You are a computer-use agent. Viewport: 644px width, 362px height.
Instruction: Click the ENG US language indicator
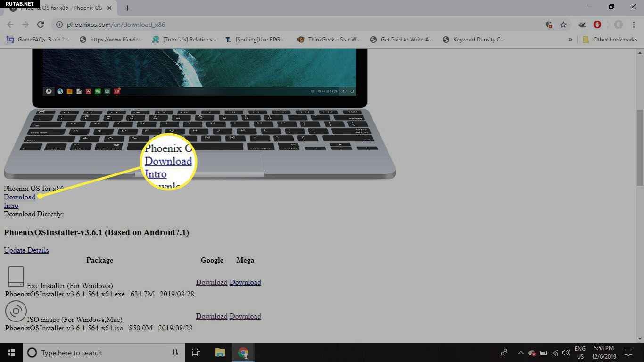[580, 353]
